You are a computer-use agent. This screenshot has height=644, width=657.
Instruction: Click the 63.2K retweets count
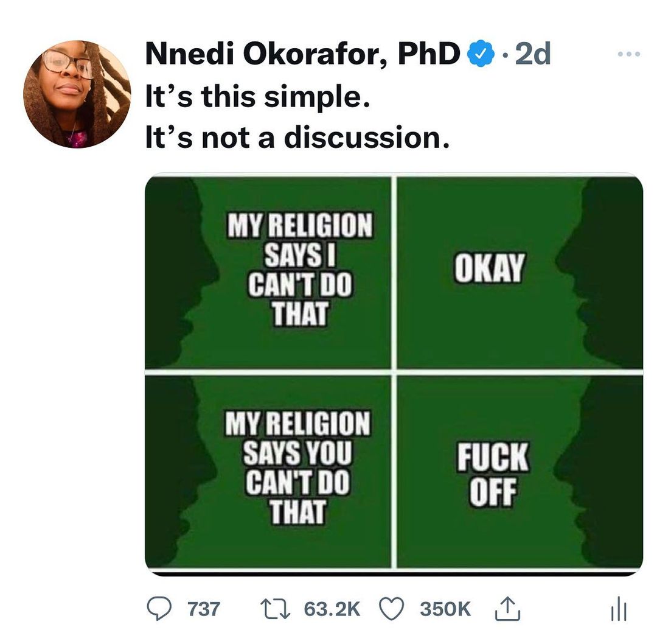pos(332,608)
